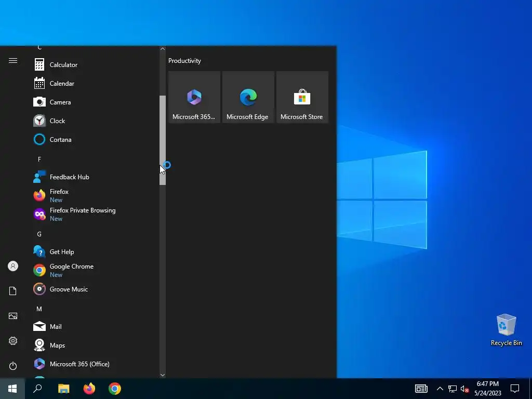Open the Calculator app icon

click(39, 64)
